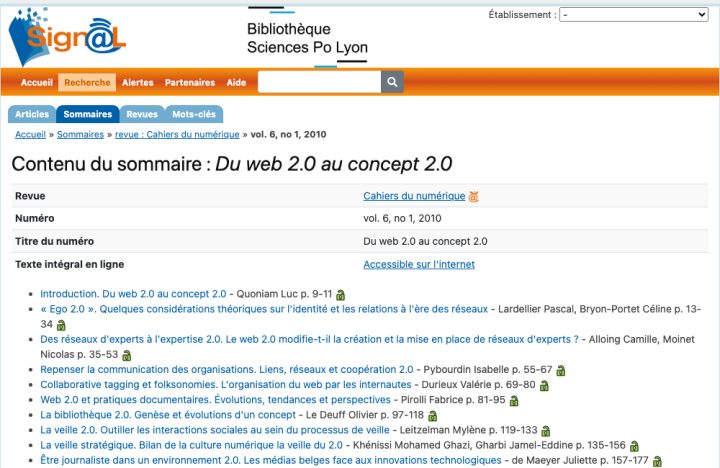
Task: Switch to the Articles tab
Action: [x=32, y=114]
